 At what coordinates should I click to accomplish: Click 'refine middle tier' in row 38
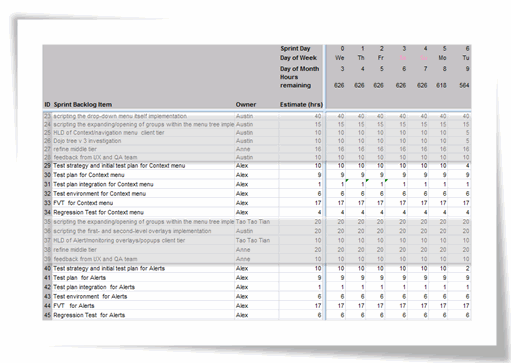point(75,250)
